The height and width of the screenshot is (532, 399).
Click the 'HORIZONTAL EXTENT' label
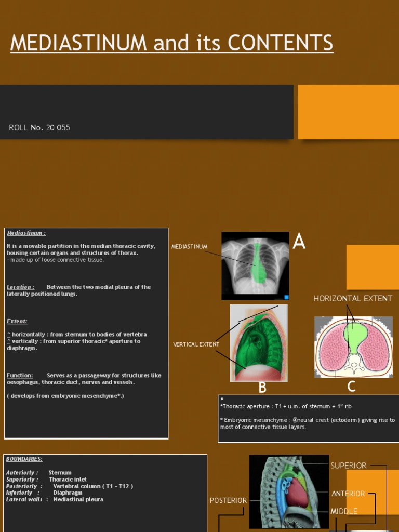click(353, 299)
